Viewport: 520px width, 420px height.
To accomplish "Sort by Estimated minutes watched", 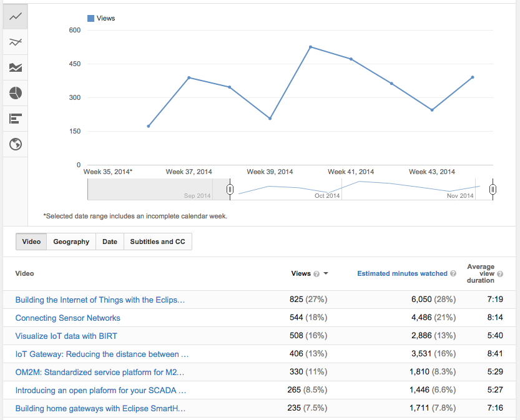I will tap(402, 273).
